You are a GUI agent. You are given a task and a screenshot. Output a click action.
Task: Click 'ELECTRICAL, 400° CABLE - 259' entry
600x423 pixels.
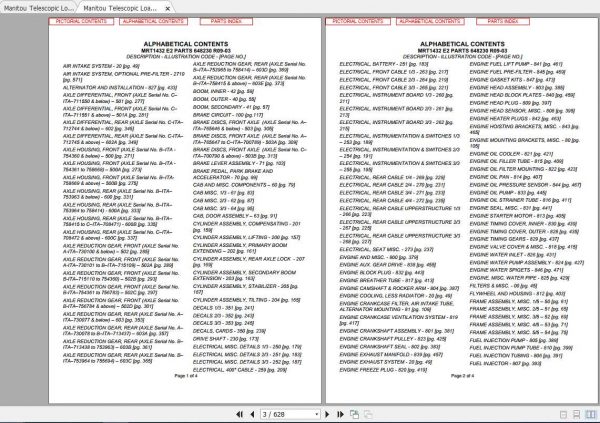pyautogui.click(x=240, y=370)
